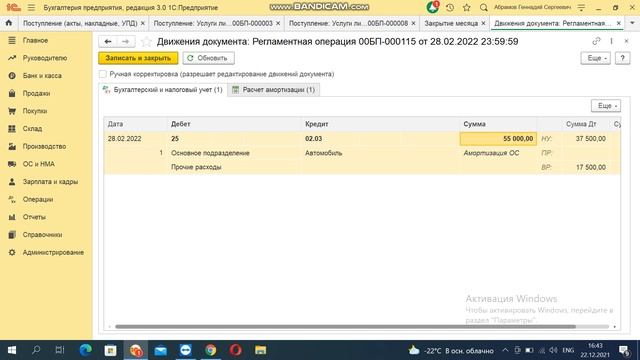Open favorites star in title bar
640x360 pixels.
[x=467, y=7]
